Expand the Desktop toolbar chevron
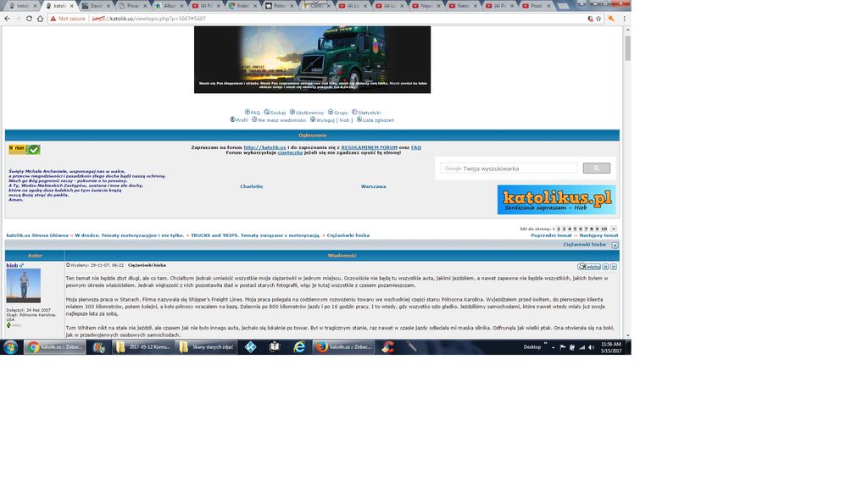The image size is (868, 487). [545, 344]
